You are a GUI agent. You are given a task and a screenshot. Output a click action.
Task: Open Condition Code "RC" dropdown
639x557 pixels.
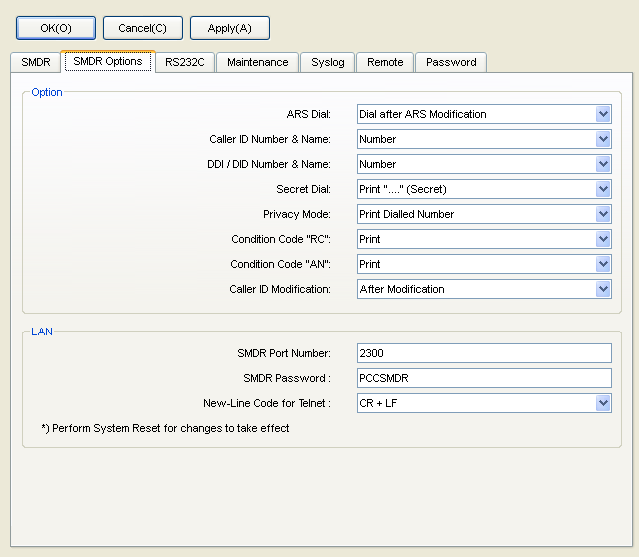coord(602,239)
